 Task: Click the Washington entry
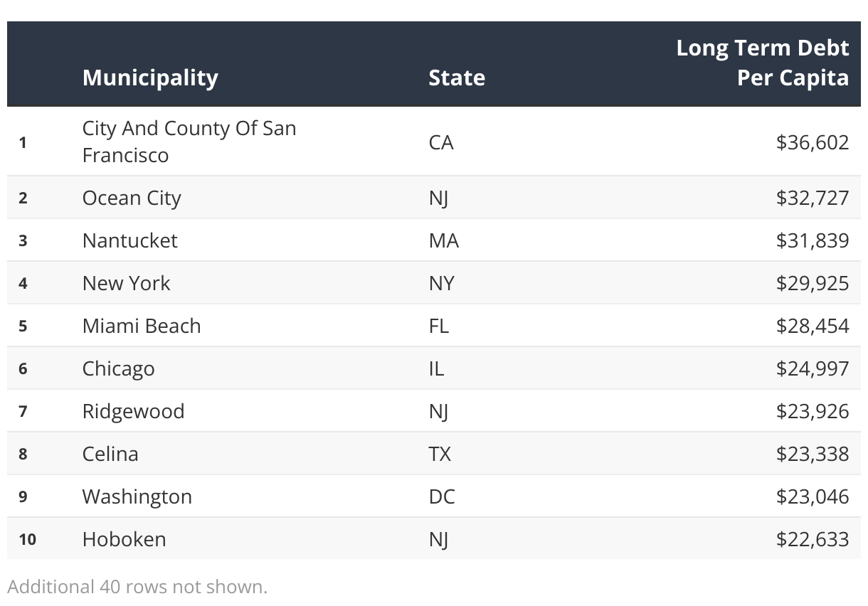tap(137, 496)
